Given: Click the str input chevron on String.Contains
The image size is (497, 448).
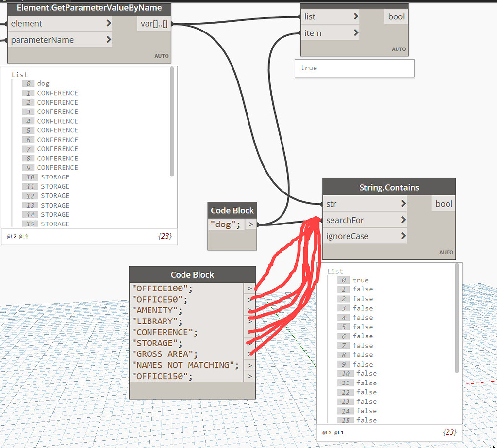Looking at the screenshot, I should coord(403,204).
